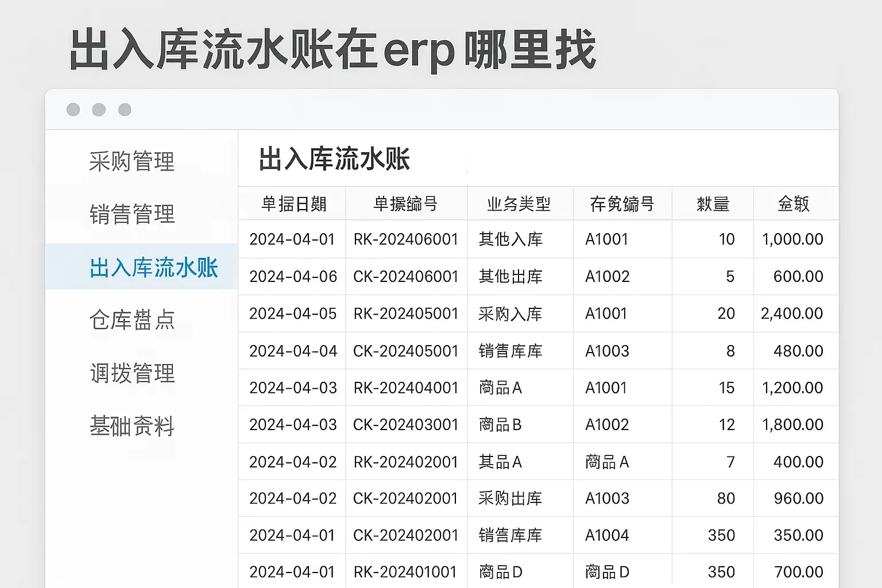Click stock code A1004
This screenshot has width=882, height=588.
pyautogui.click(x=607, y=536)
